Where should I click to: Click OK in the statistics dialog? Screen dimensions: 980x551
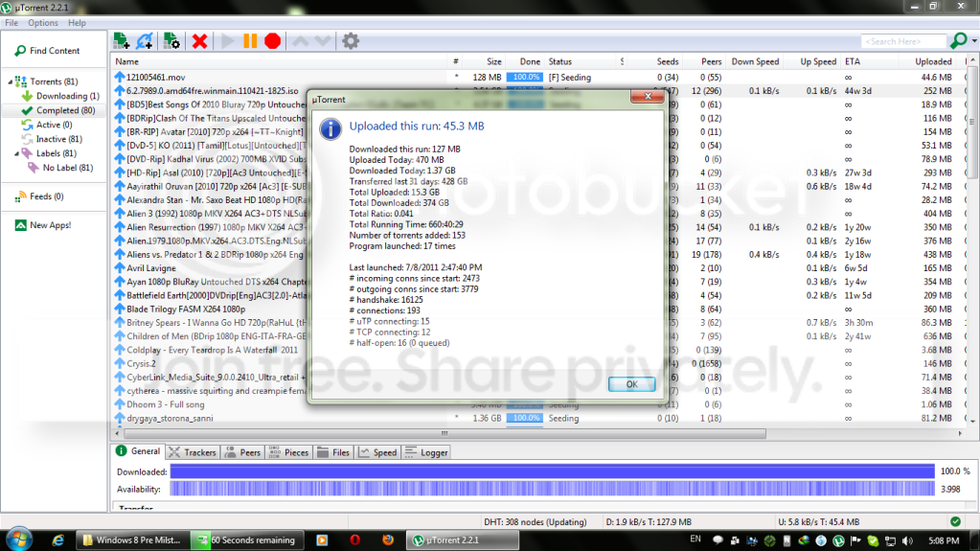[x=632, y=384]
